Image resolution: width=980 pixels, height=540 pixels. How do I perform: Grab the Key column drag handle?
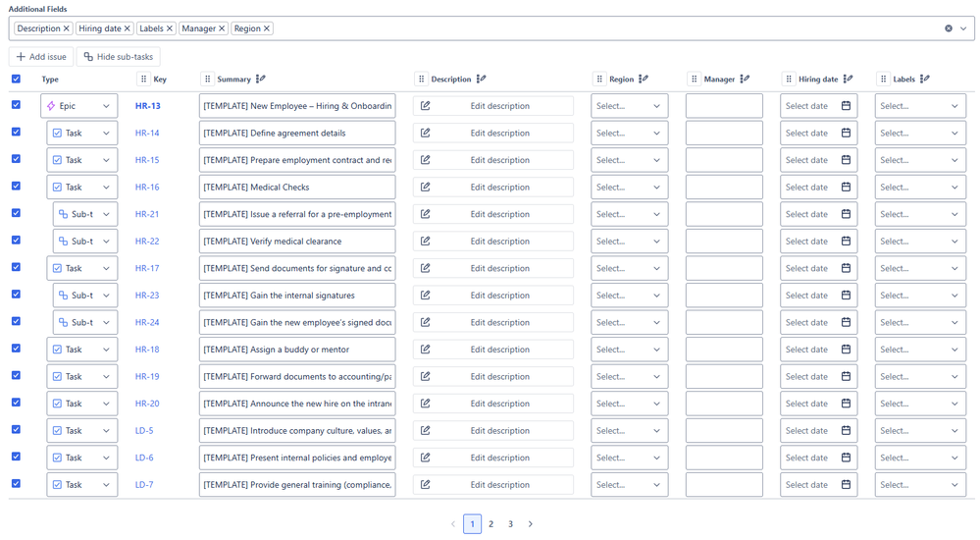coord(144,79)
